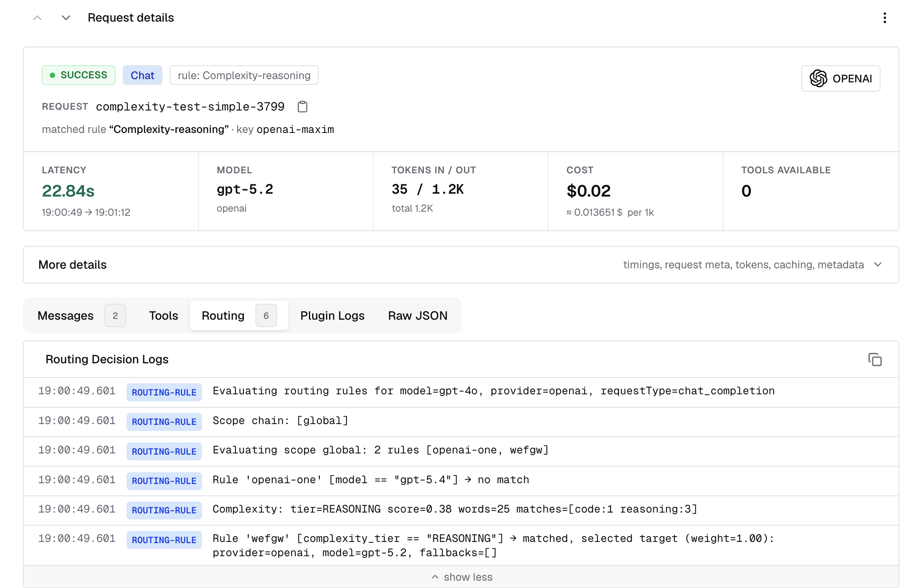923x588 pixels.
Task: Click the OPENAI provider badge
Action: click(x=841, y=78)
